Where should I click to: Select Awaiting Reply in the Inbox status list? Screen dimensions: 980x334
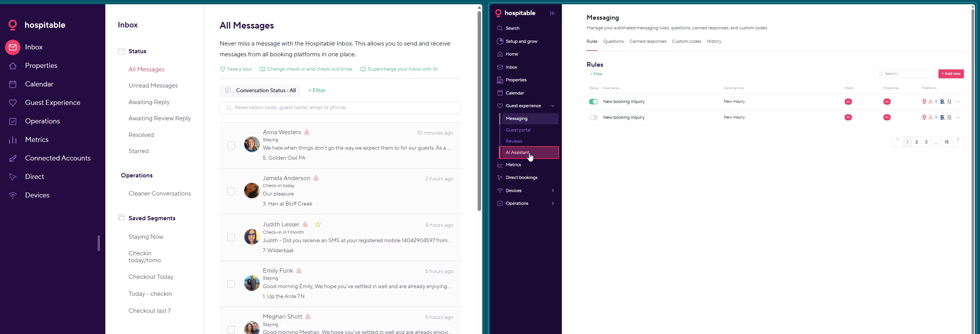coord(149,102)
